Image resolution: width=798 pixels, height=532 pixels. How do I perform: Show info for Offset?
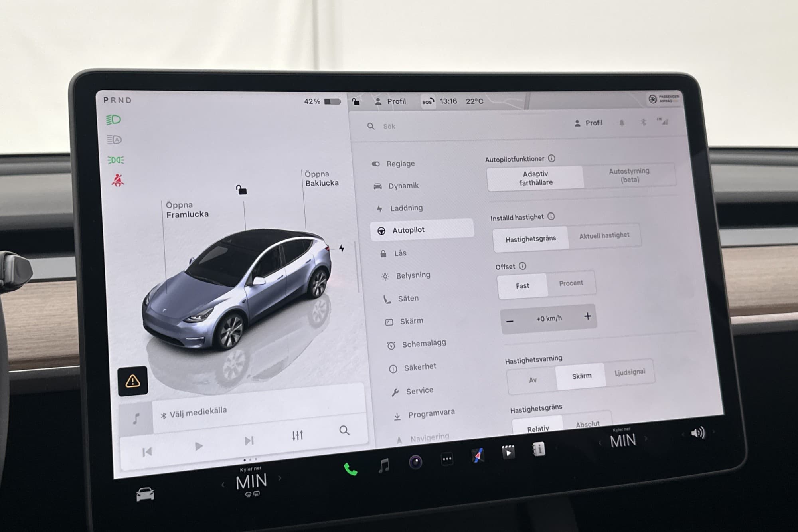tap(522, 266)
